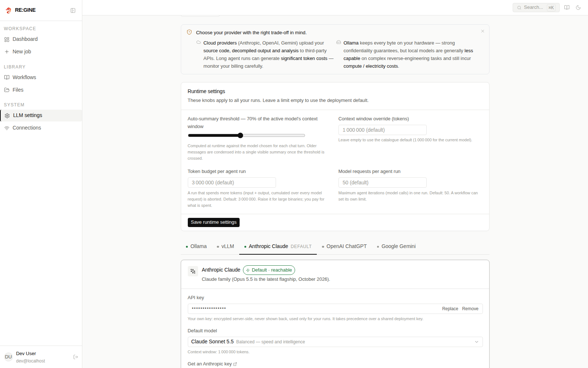This screenshot has height=368, width=588.
Task: Switch to the vLLM provider tab
Action: click(x=225, y=247)
